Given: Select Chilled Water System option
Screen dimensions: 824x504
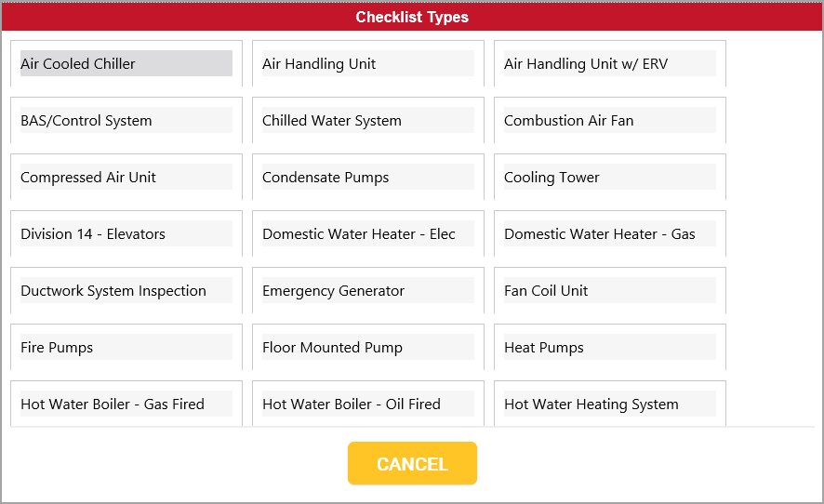Looking at the screenshot, I should (367, 121).
